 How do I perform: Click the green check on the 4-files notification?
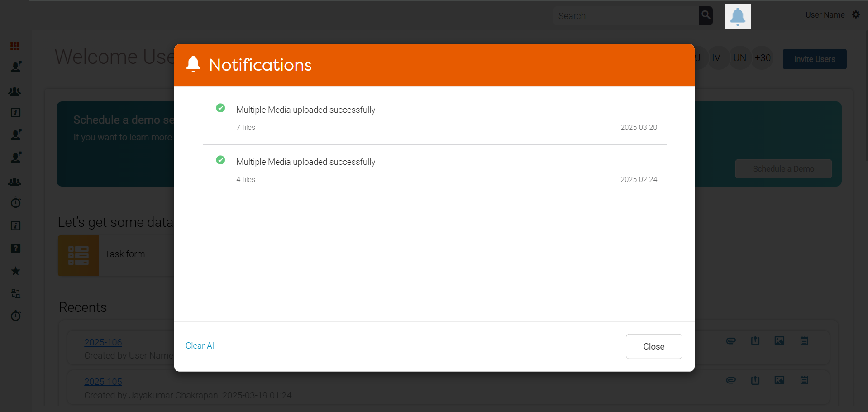(x=220, y=160)
